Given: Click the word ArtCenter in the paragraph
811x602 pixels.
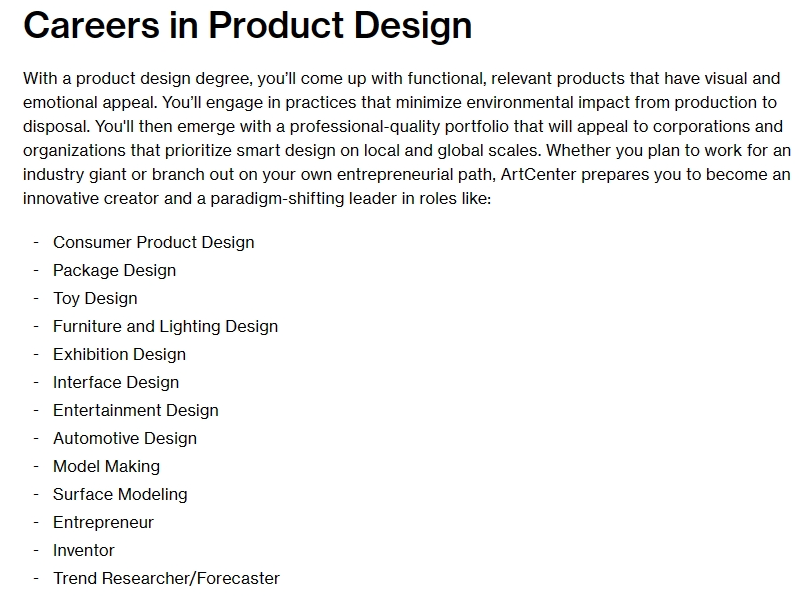Looking at the screenshot, I should [x=538, y=174].
